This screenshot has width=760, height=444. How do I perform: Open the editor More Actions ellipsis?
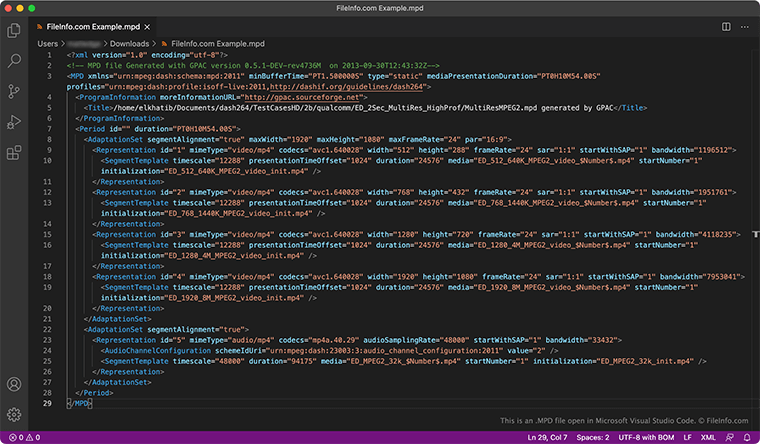(744, 28)
